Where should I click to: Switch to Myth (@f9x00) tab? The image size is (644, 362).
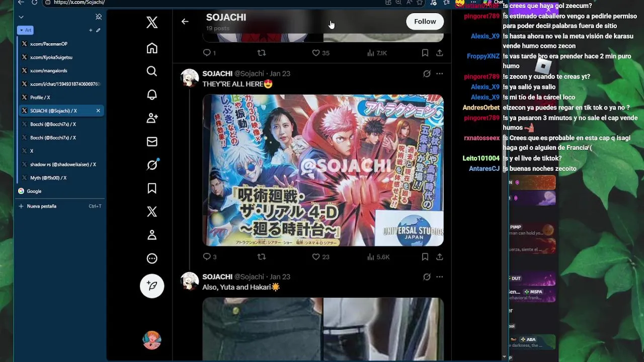pos(61,178)
